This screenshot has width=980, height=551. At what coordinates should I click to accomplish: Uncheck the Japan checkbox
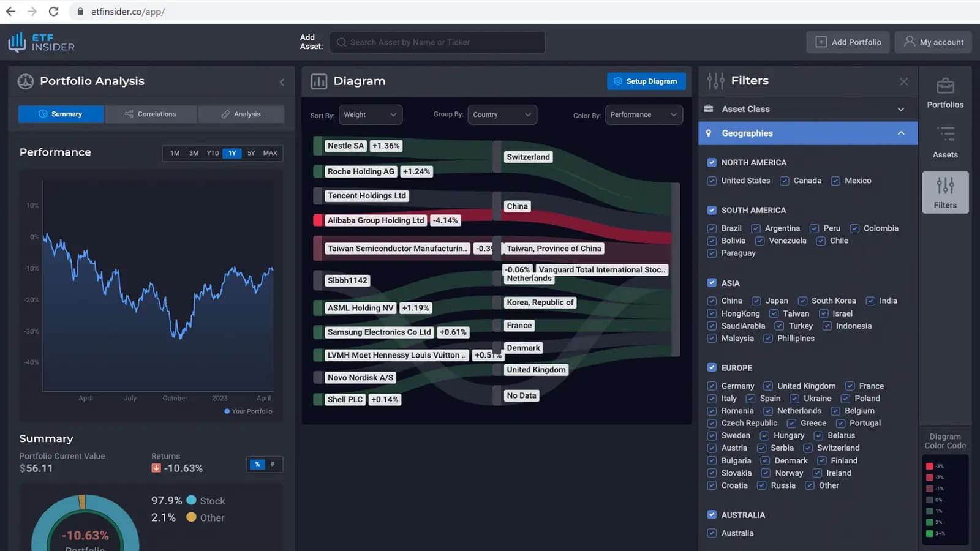(756, 301)
